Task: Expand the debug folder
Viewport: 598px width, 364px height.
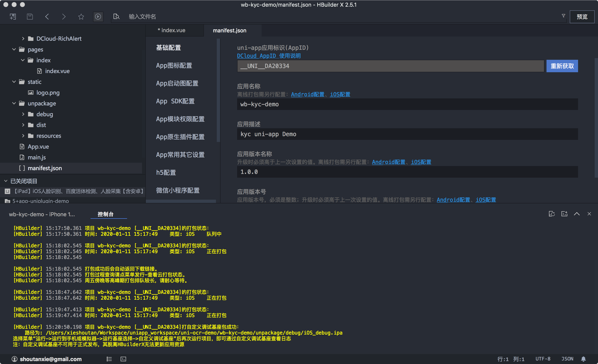Action: [23, 114]
